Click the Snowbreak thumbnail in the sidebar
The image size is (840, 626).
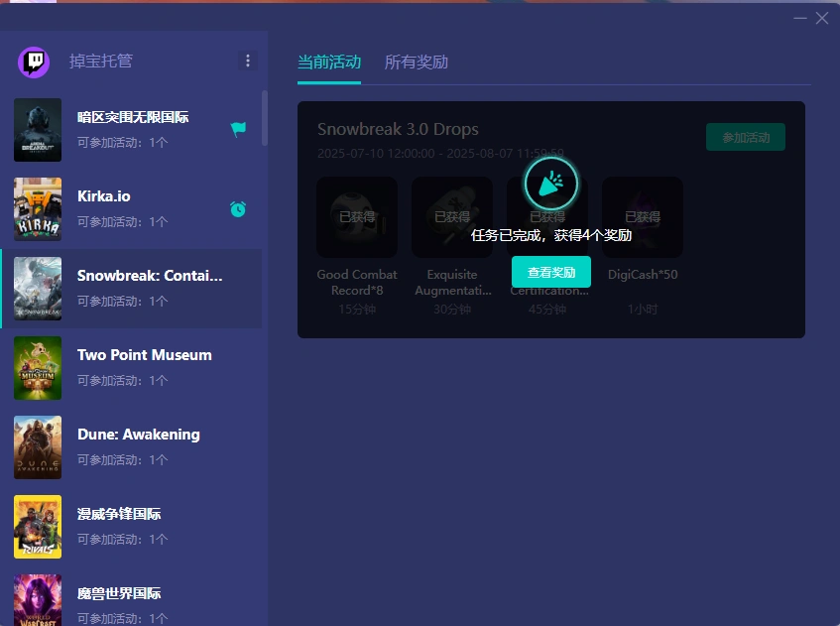37,289
